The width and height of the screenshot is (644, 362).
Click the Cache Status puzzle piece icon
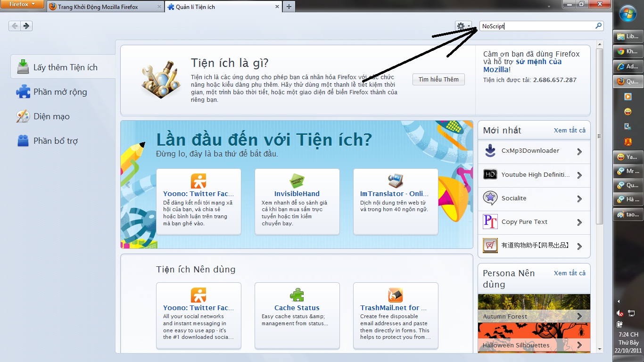click(x=297, y=295)
